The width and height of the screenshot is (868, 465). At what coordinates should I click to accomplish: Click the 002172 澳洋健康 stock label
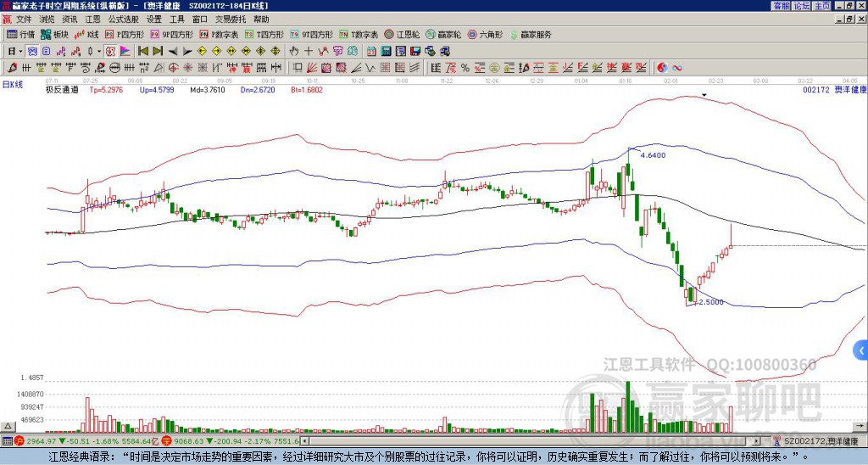point(834,90)
